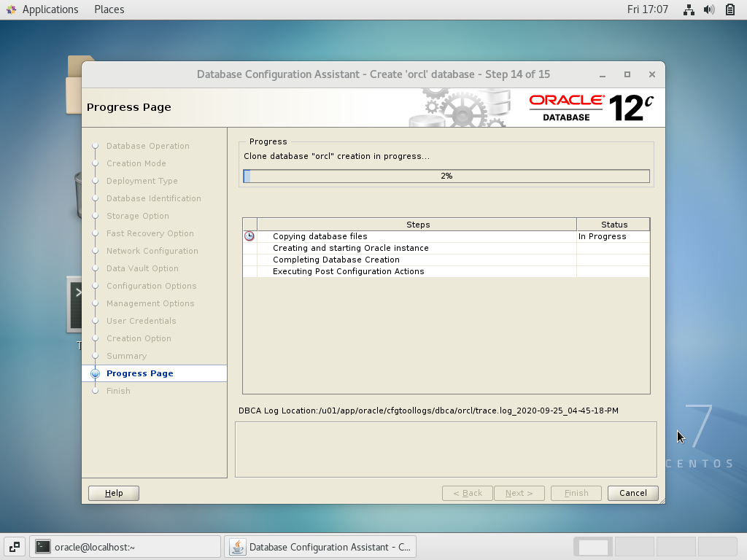Click the In Progress status cell
This screenshot has width=747, height=560.
(613, 237)
